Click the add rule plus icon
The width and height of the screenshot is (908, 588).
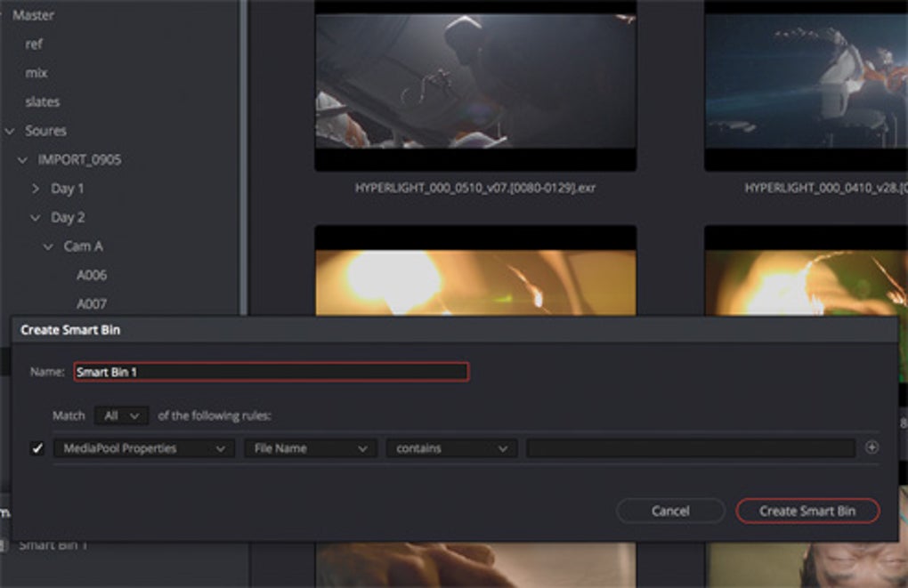point(872,447)
